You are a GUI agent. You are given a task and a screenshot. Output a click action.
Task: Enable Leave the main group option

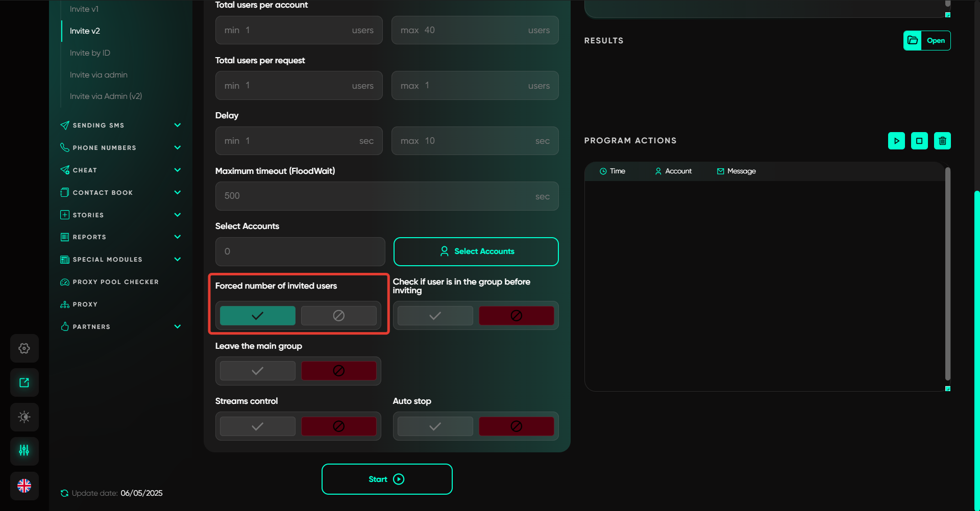pyautogui.click(x=258, y=371)
